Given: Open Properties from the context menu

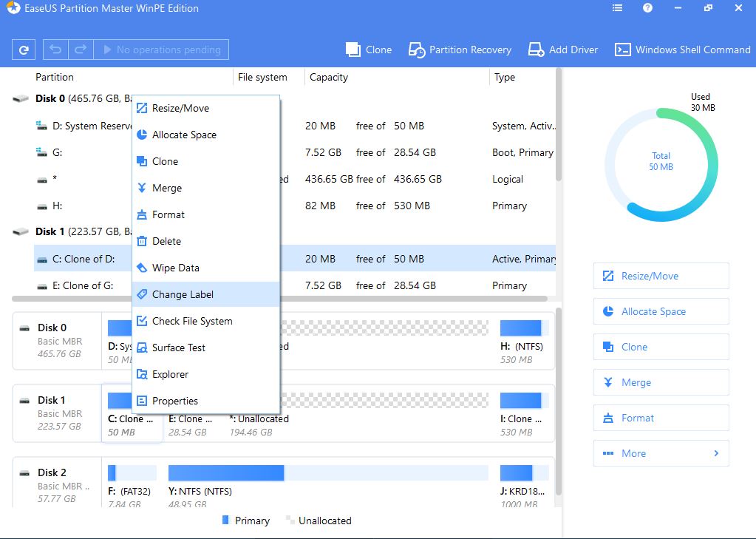Looking at the screenshot, I should pyautogui.click(x=174, y=401).
